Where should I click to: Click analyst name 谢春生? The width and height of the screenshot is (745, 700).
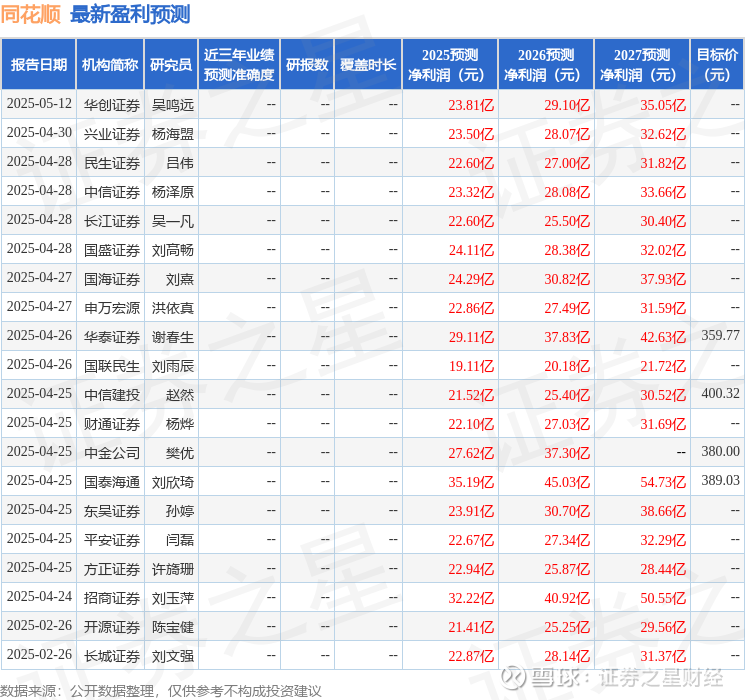tap(172, 337)
